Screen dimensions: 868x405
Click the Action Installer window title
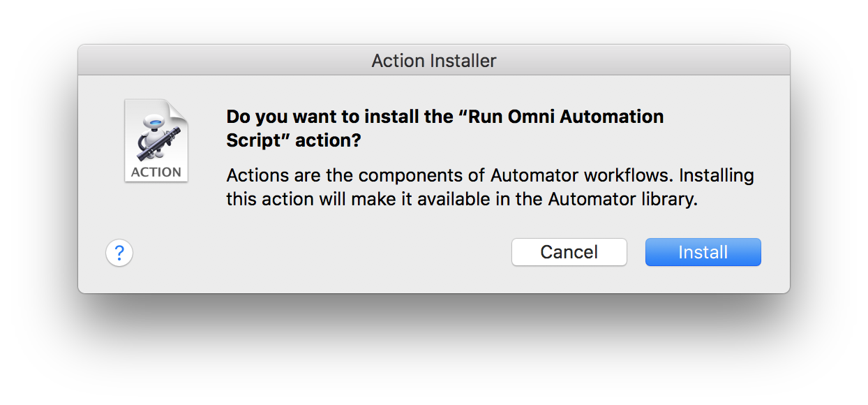433,61
